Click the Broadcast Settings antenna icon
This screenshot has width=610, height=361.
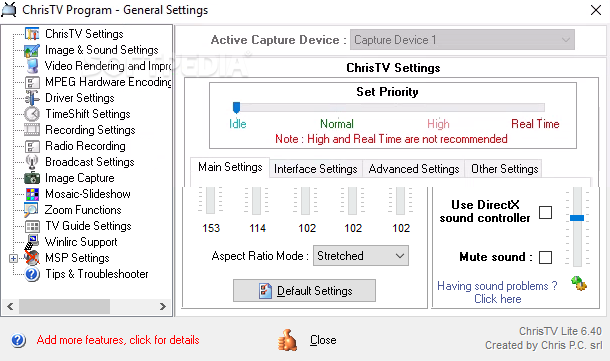(x=32, y=162)
